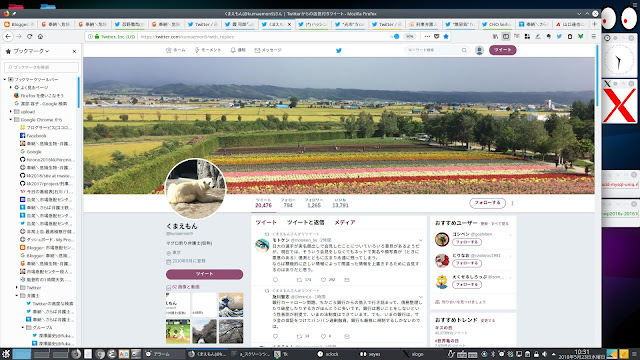Viewport: 640px width, 360px height.
Task: Click the bookmarks search field
Action: [x=41, y=67]
